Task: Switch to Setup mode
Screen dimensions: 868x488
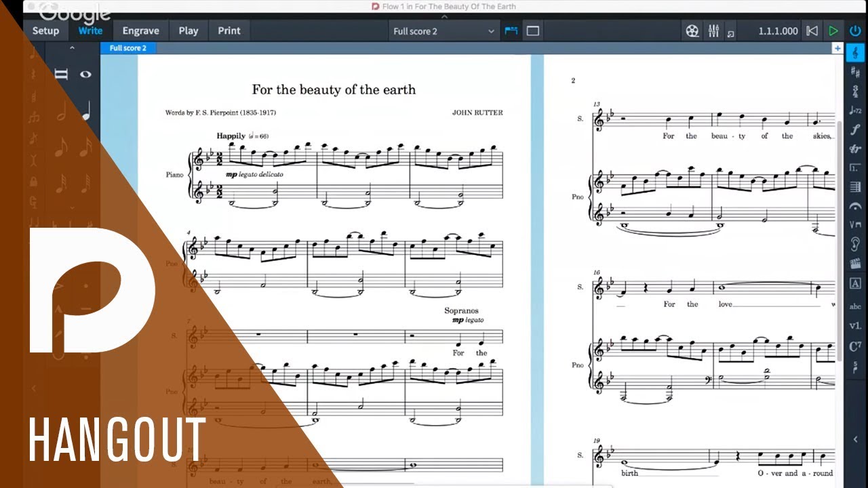Action: (x=45, y=30)
